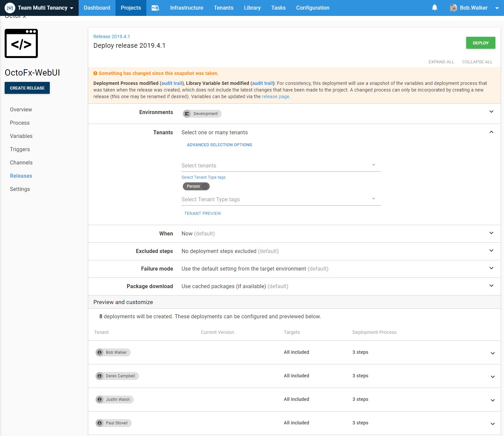504x436 pixels.
Task: Click the Create Release button
Action: point(27,88)
